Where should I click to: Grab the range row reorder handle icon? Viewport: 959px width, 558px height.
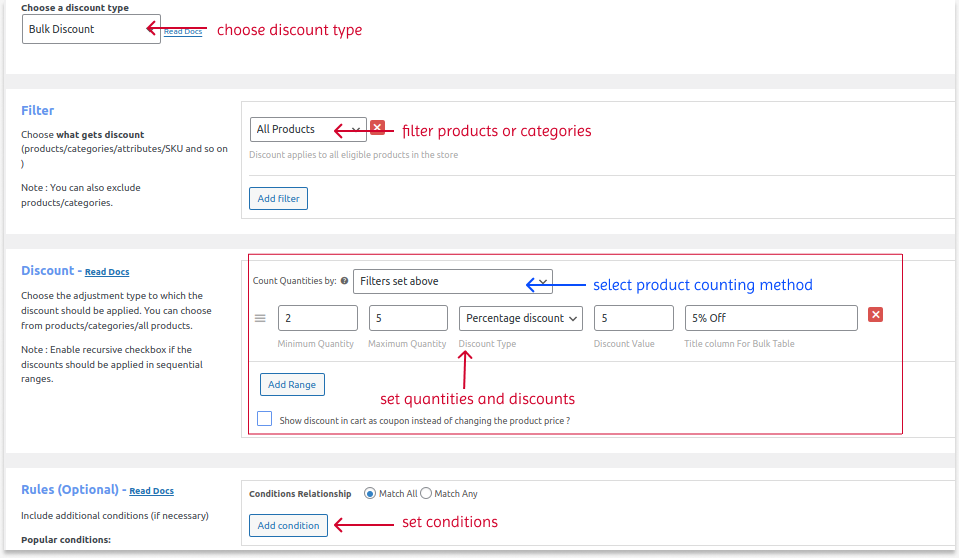[260, 318]
